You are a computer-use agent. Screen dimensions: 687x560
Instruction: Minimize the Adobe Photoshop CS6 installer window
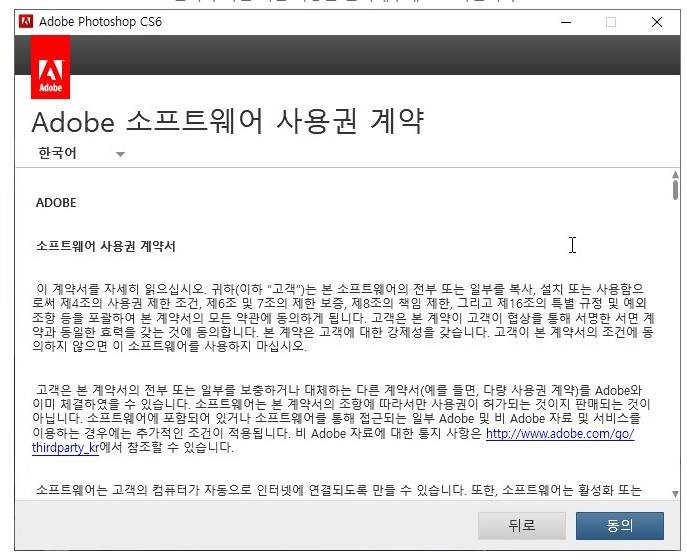[566, 22]
